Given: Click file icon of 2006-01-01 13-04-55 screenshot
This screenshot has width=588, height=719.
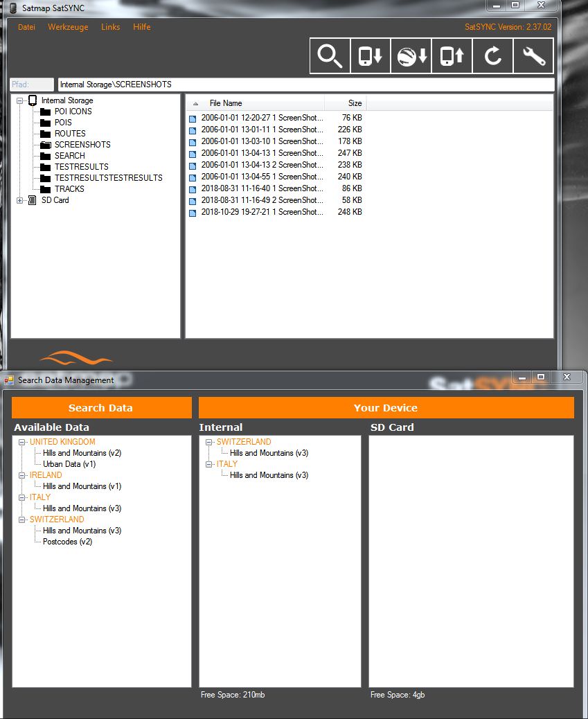Looking at the screenshot, I should tap(193, 177).
